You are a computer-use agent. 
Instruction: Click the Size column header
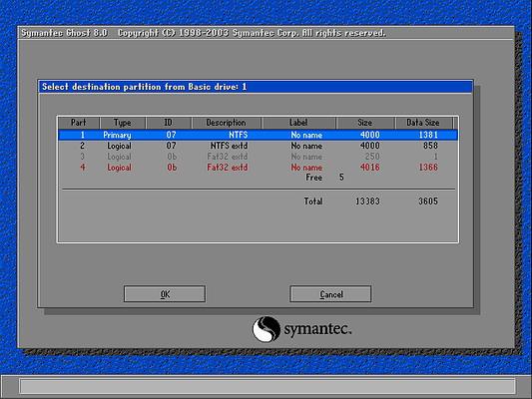[x=365, y=123]
